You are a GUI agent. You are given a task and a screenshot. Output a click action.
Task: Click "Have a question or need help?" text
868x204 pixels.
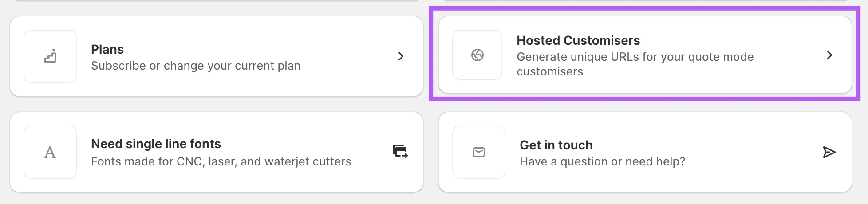602,161
